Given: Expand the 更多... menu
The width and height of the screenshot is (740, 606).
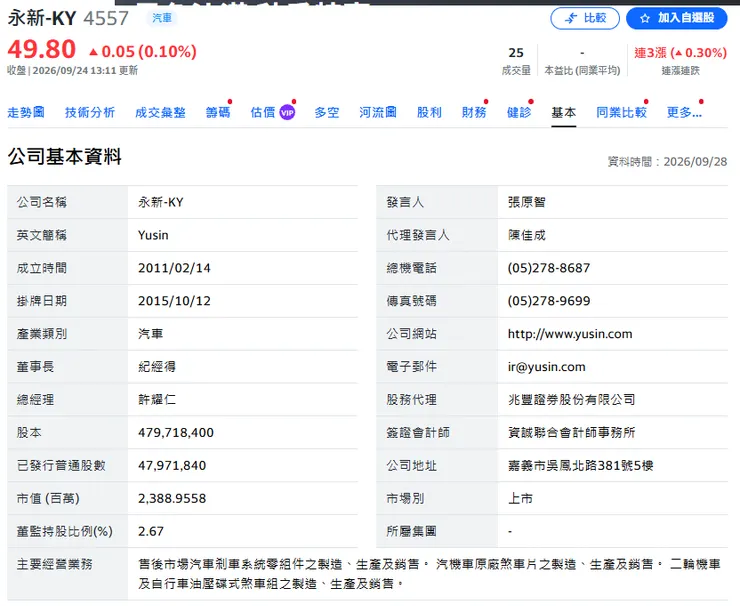Looking at the screenshot, I should click(684, 112).
